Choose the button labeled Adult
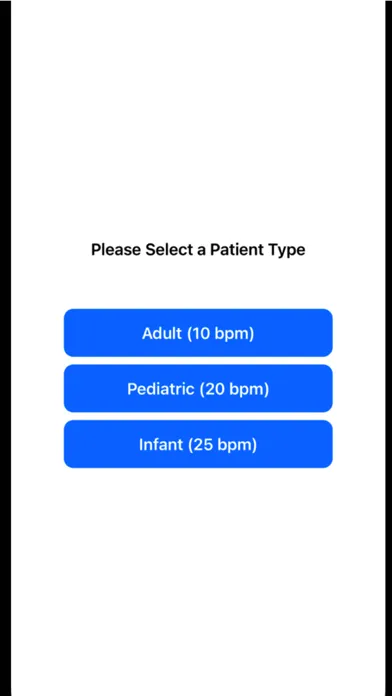Screen dimensions: 392x696 click(198, 333)
